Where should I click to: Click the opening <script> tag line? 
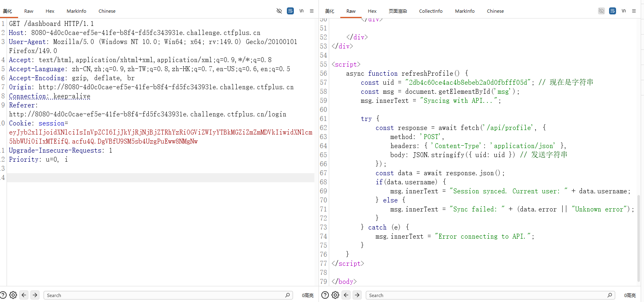pos(346,65)
